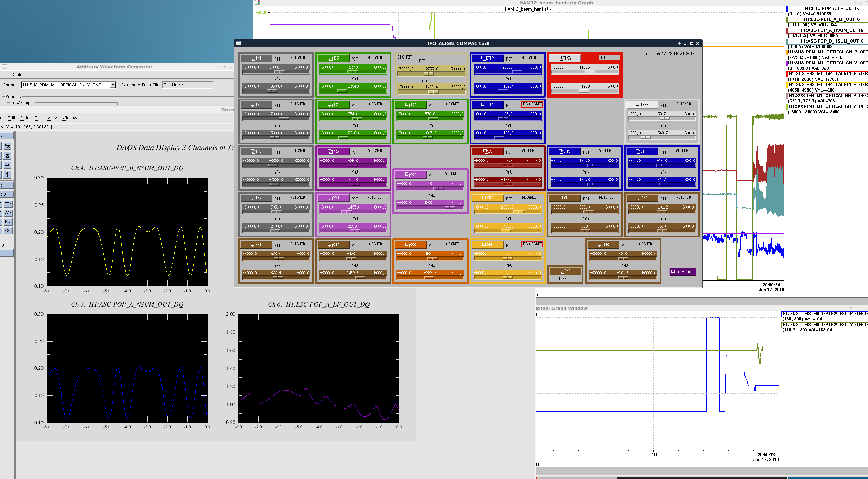Open the IM4 optic button
The height and width of the screenshot is (479, 868).
pyautogui.click(x=256, y=198)
